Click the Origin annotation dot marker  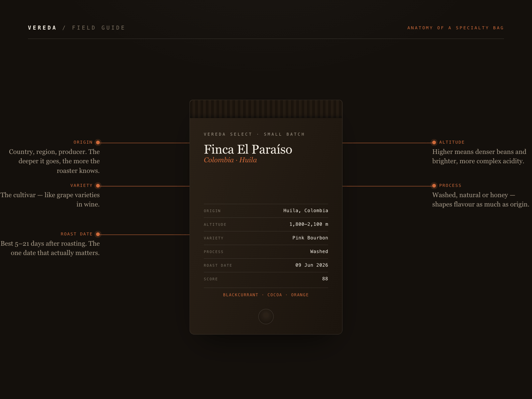click(x=98, y=143)
